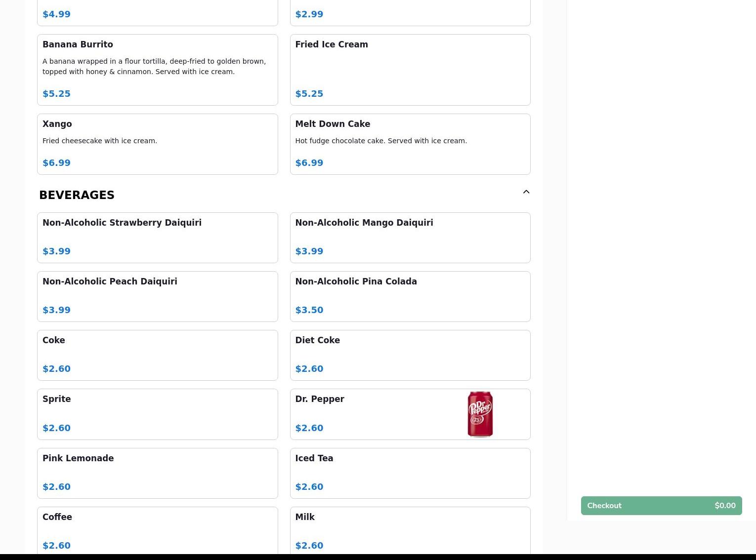This screenshot has width=756, height=560.
Task: Click the Coffee menu item
Action: tap(157, 530)
